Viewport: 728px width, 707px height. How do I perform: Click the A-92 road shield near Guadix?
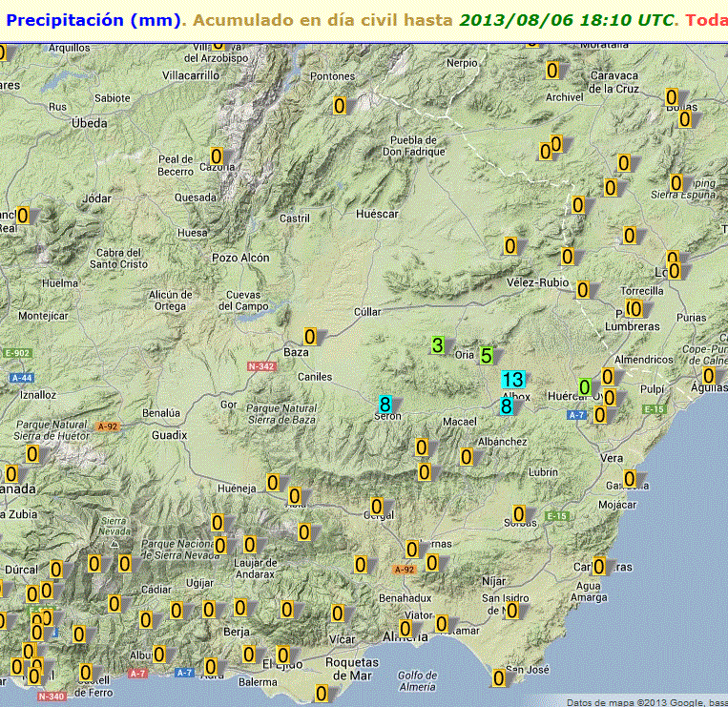click(108, 426)
